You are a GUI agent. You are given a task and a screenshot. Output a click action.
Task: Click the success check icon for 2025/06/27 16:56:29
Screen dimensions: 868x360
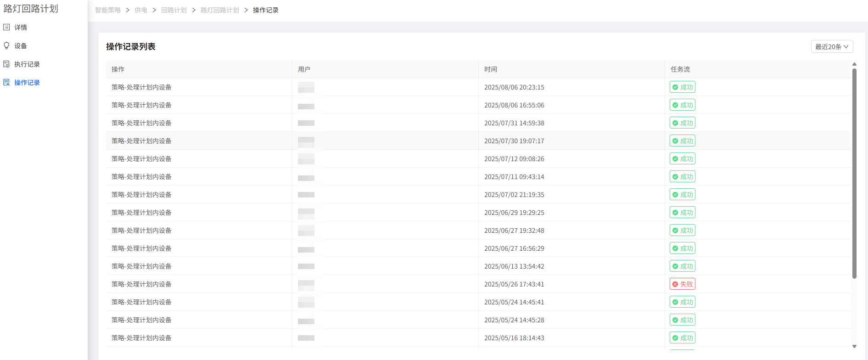675,248
